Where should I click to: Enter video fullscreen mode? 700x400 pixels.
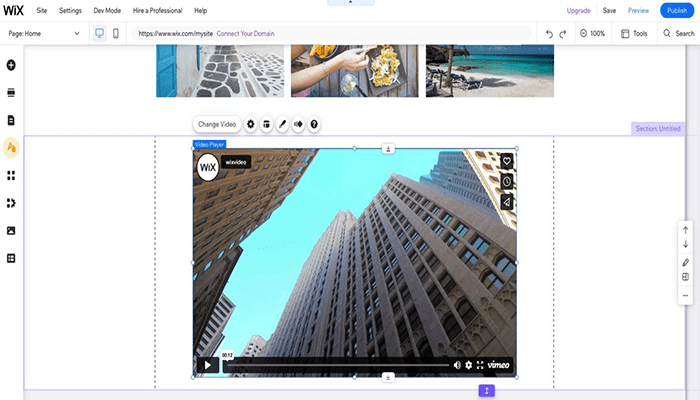pos(480,365)
